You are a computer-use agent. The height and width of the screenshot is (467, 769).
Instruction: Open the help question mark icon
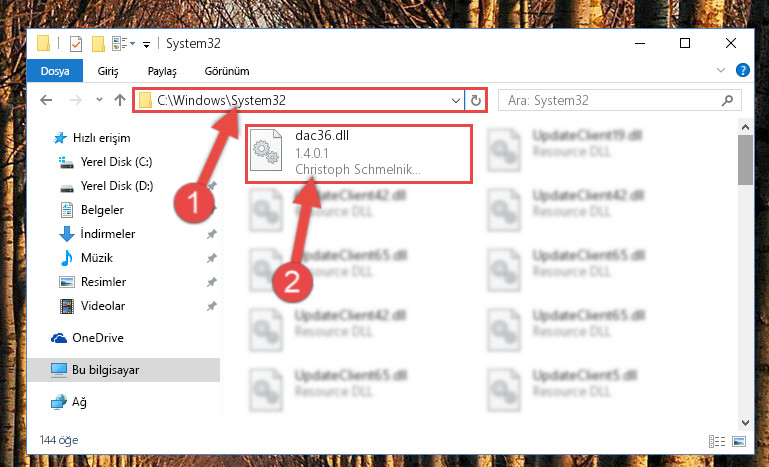point(743,70)
